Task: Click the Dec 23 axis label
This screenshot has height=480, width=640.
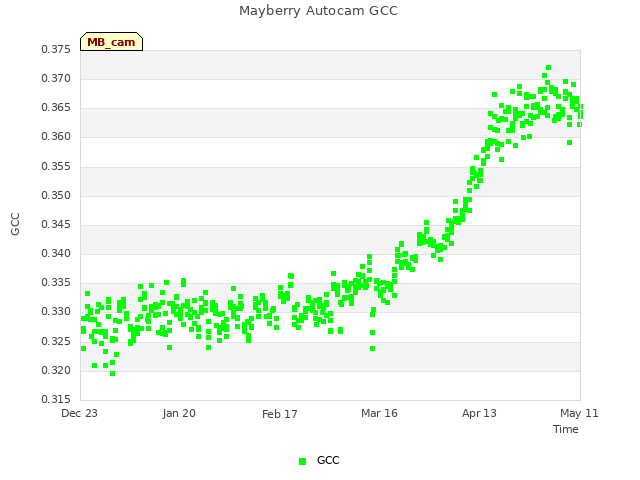Action: (79, 413)
